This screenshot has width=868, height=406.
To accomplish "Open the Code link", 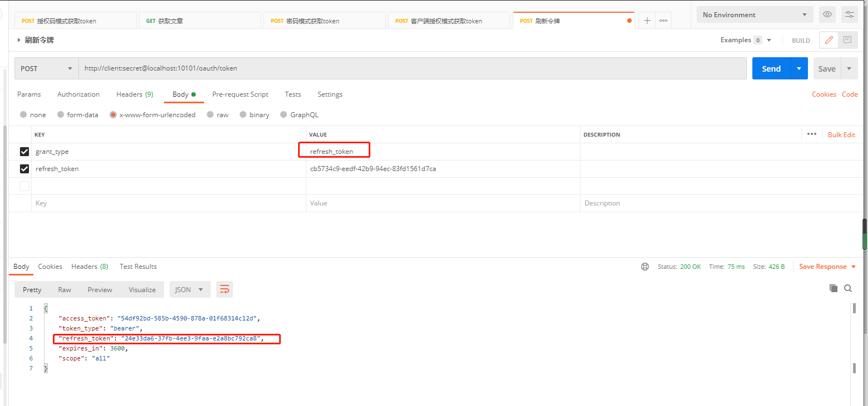I will (849, 94).
